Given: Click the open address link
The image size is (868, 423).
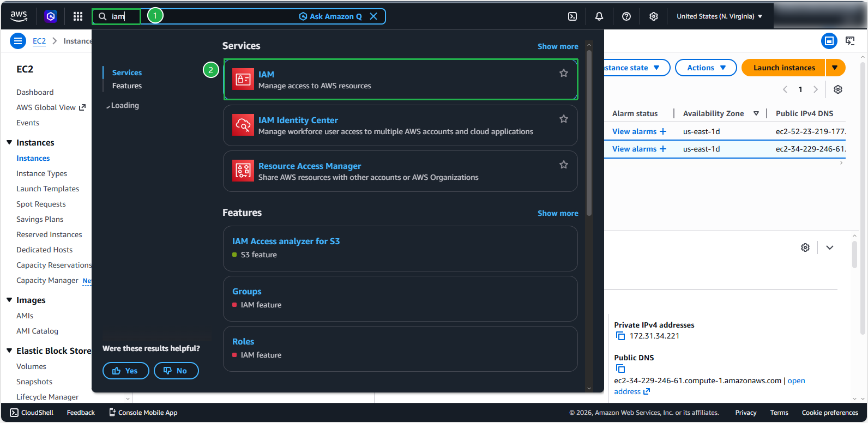Looking at the screenshot, I should [x=709, y=386].
